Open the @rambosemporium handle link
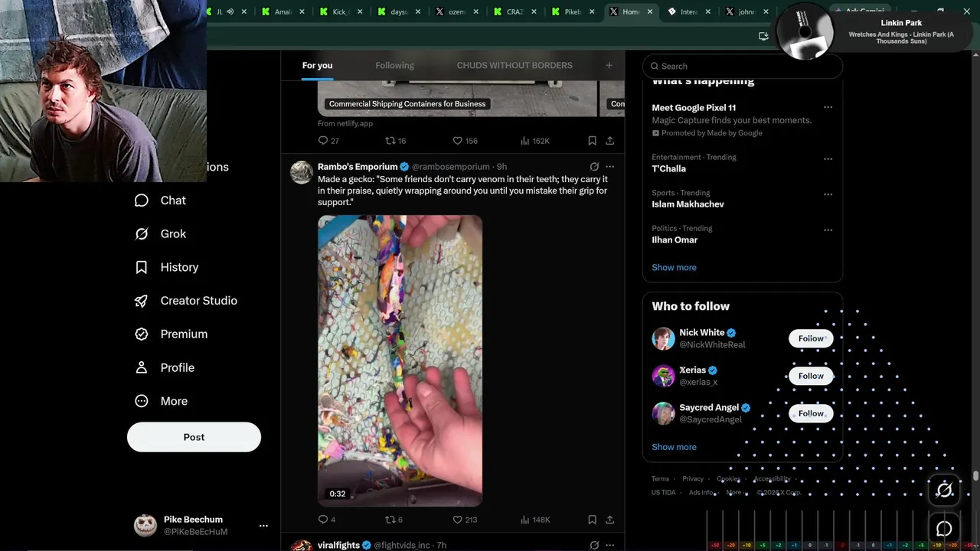This screenshot has width=980, height=551. (451, 167)
